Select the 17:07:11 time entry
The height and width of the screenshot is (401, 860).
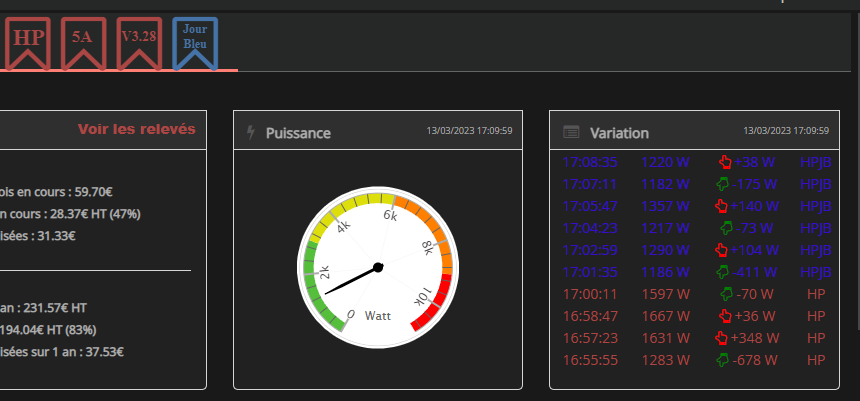point(590,184)
